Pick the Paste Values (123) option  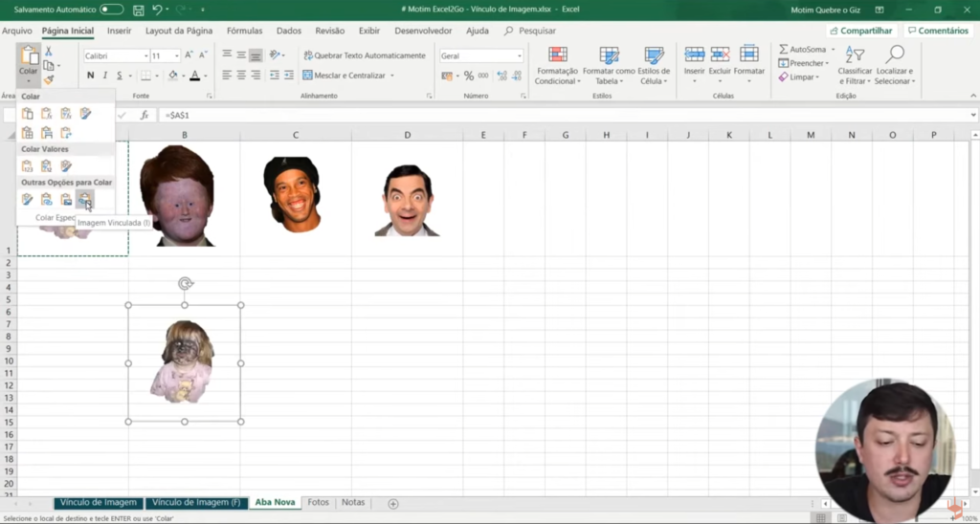[x=28, y=165]
